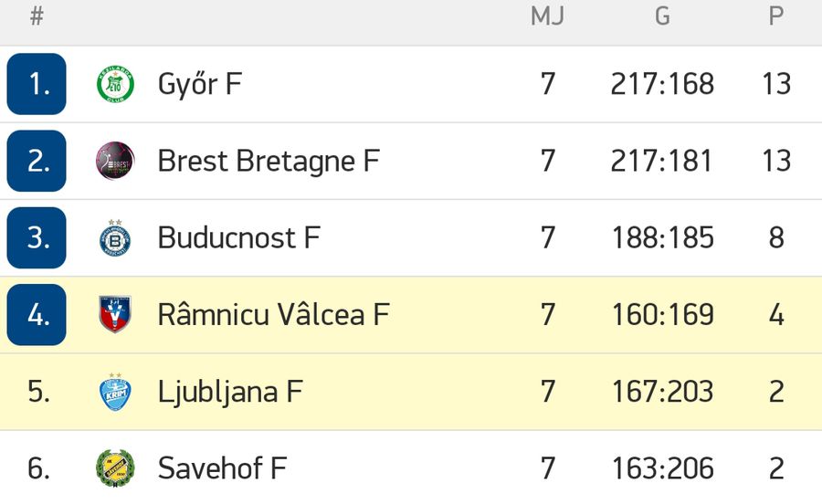Click the Savehof yellow-green crest

point(115,468)
